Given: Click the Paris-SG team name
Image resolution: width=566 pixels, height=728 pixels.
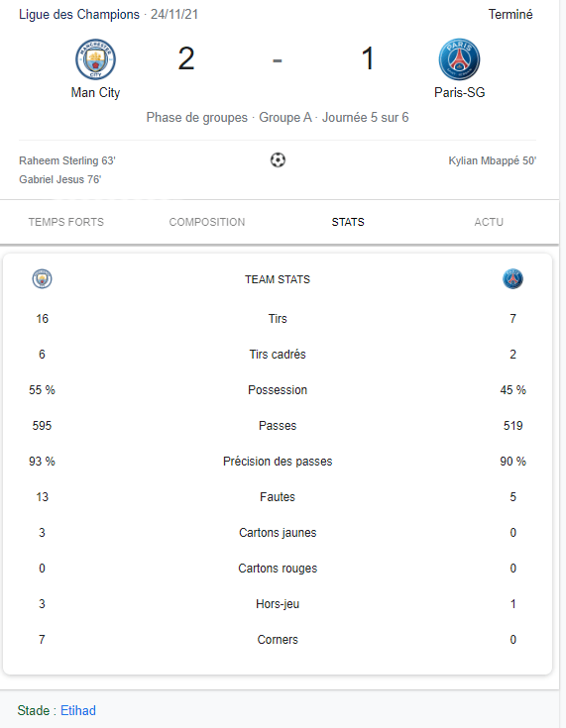Looking at the screenshot, I should pyautogui.click(x=460, y=92).
